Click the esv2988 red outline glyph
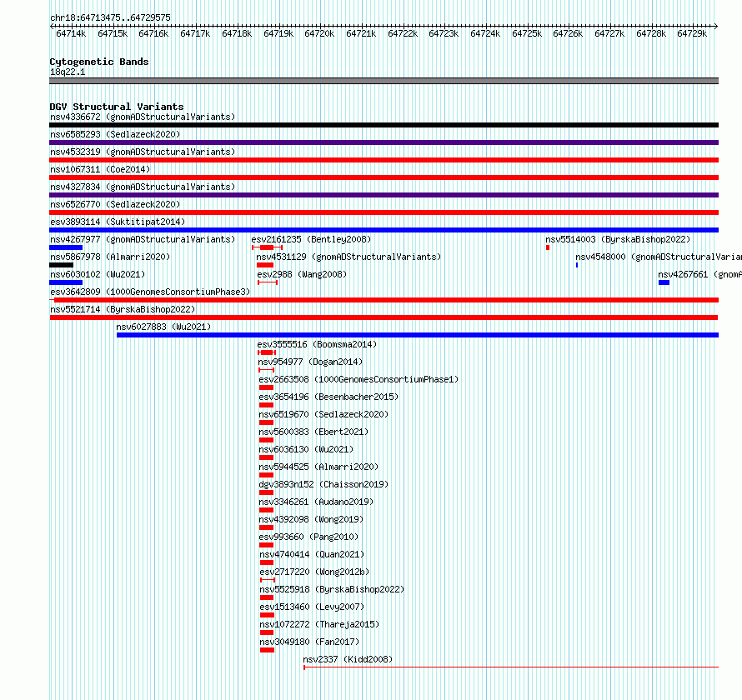742x700 pixels. pos(268,282)
